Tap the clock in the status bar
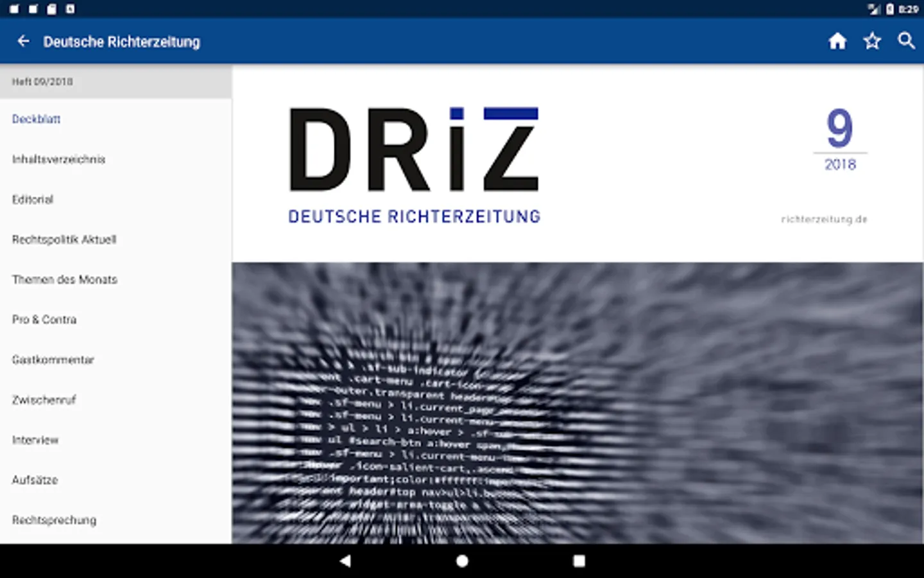This screenshot has height=578, width=924. (908, 9)
